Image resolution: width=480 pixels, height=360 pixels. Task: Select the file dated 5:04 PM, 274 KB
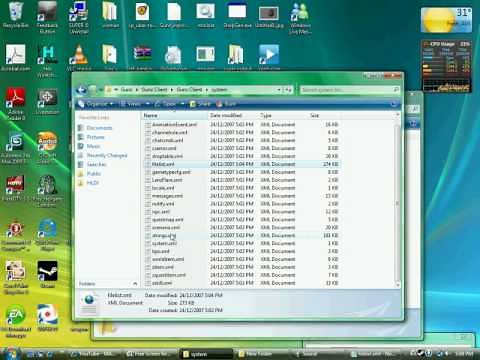click(242, 164)
